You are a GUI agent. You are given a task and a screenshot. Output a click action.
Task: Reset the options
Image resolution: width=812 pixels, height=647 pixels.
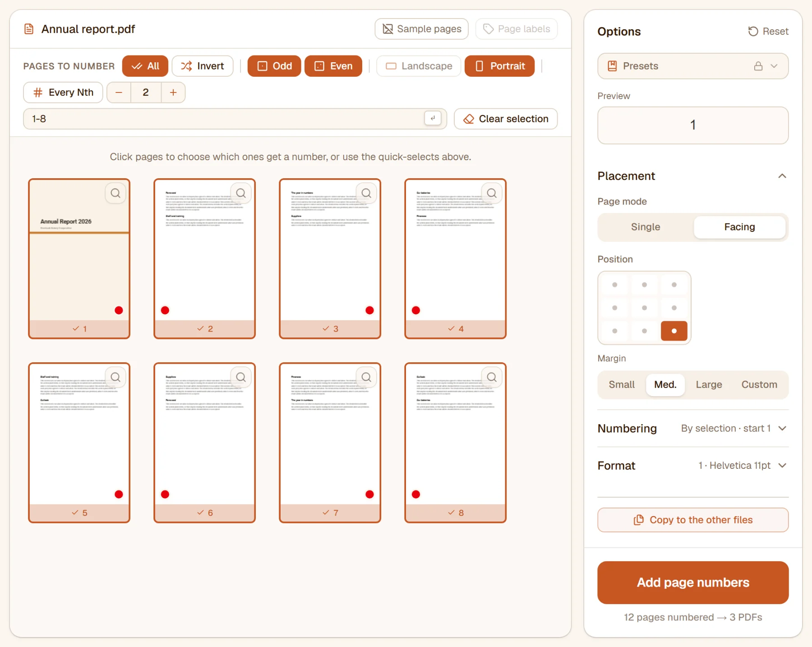tap(768, 32)
